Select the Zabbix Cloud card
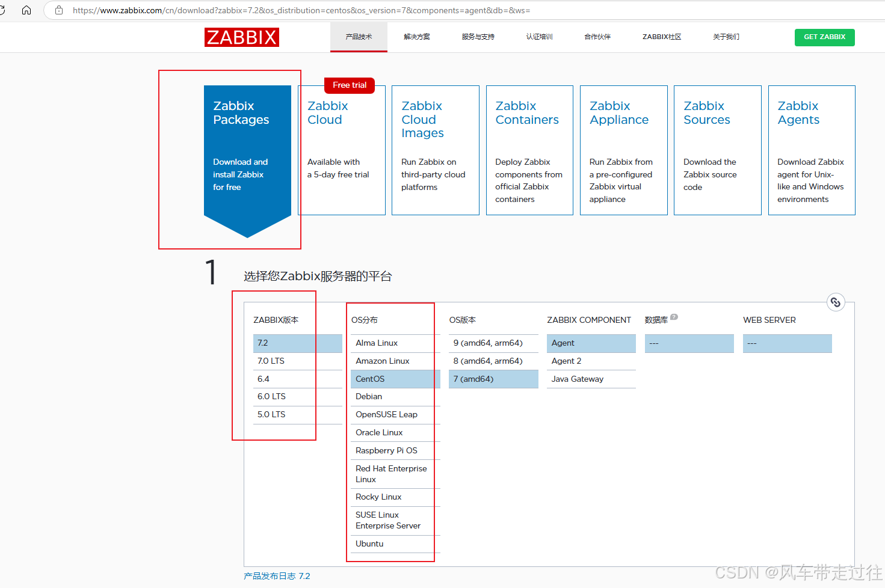885x588 pixels. coord(342,150)
